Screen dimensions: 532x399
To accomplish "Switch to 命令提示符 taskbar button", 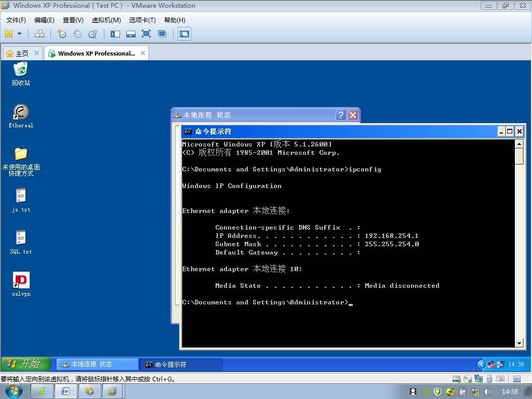I will click(x=181, y=364).
